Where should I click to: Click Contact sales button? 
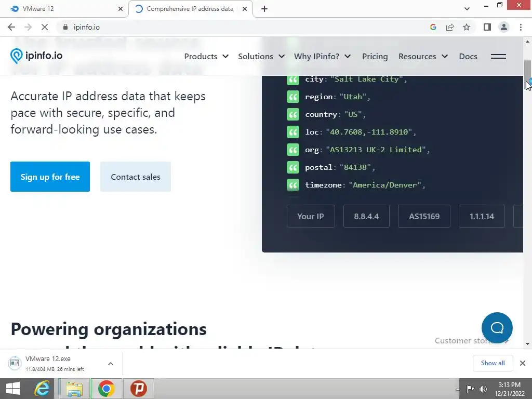click(136, 177)
